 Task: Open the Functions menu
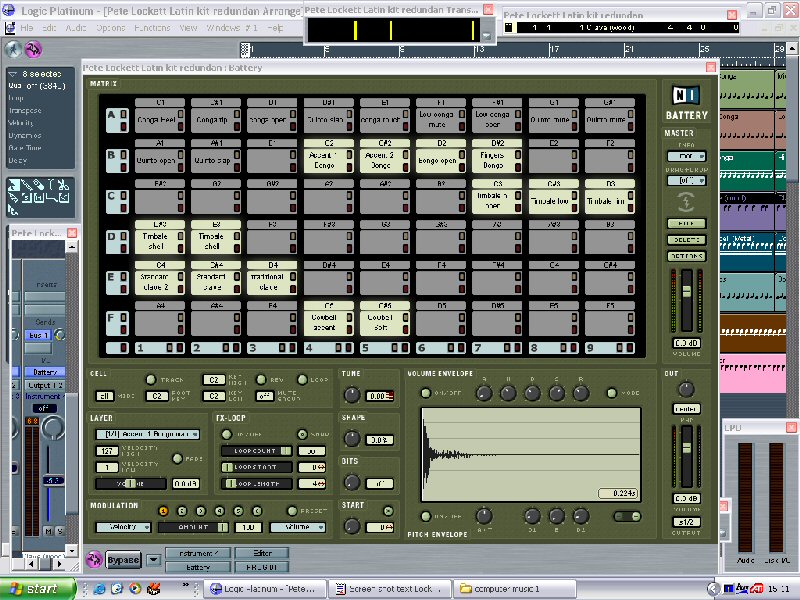pos(152,27)
